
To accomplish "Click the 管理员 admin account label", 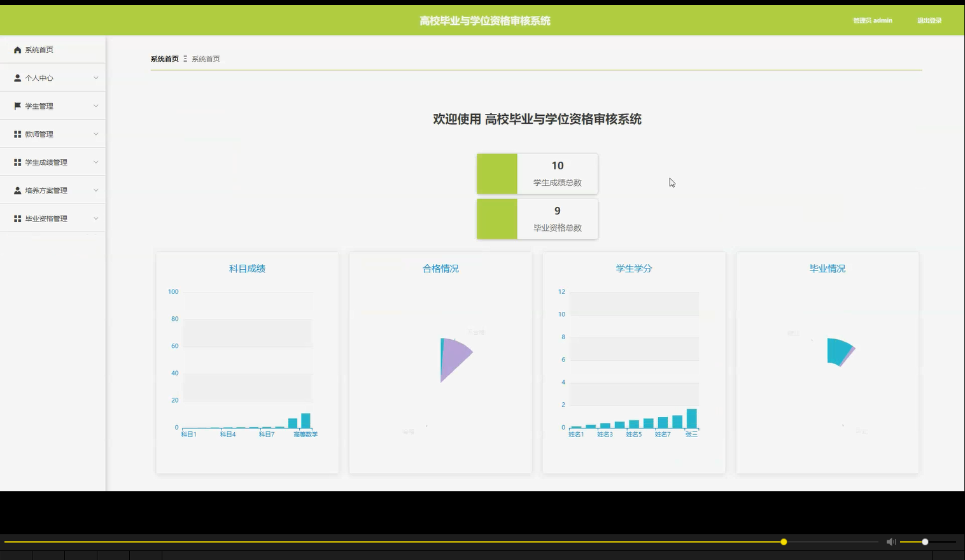I will (x=873, y=20).
